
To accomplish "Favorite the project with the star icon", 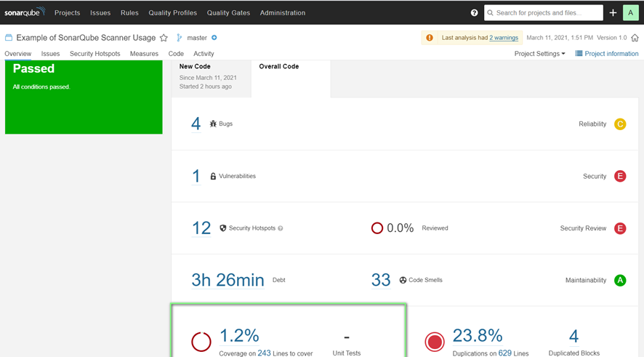I will [164, 38].
